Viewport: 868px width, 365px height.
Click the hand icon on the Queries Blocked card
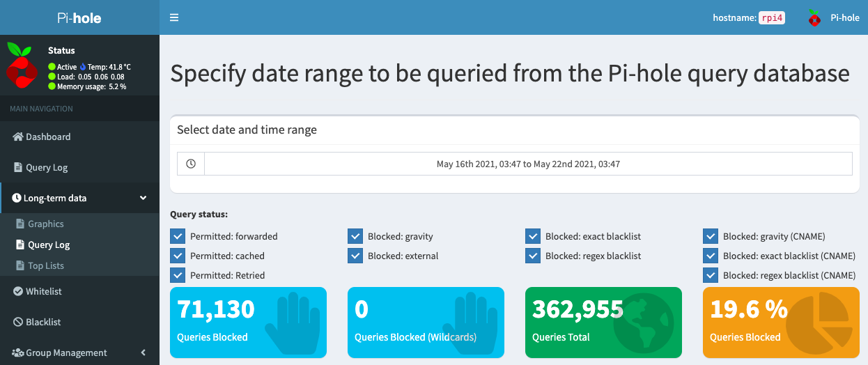pyautogui.click(x=291, y=323)
